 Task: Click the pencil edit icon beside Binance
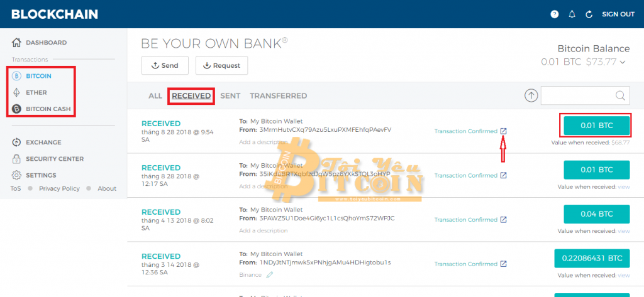(270, 274)
